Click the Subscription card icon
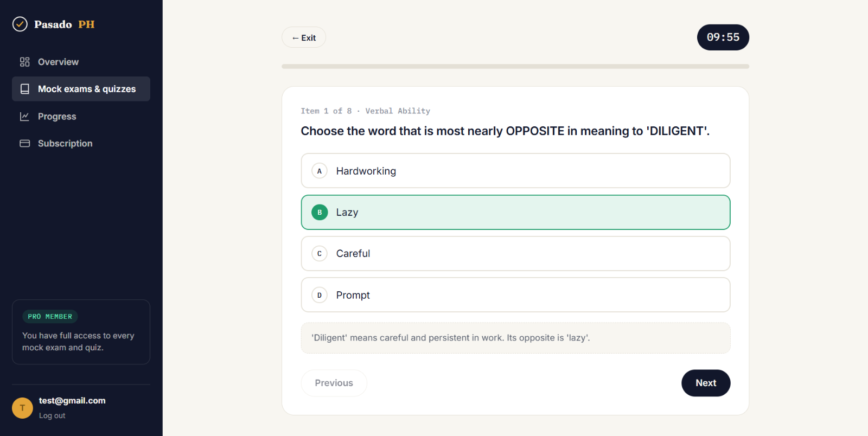This screenshot has height=436, width=868. pyautogui.click(x=24, y=143)
